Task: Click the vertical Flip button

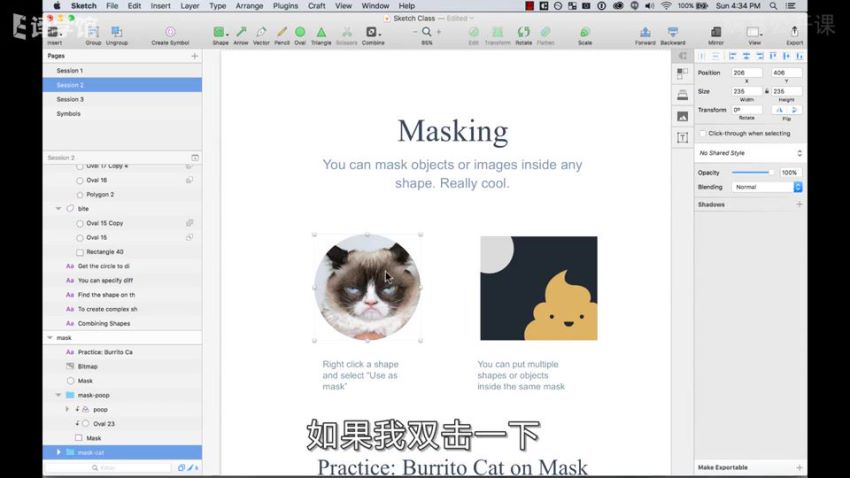Action: (x=794, y=110)
